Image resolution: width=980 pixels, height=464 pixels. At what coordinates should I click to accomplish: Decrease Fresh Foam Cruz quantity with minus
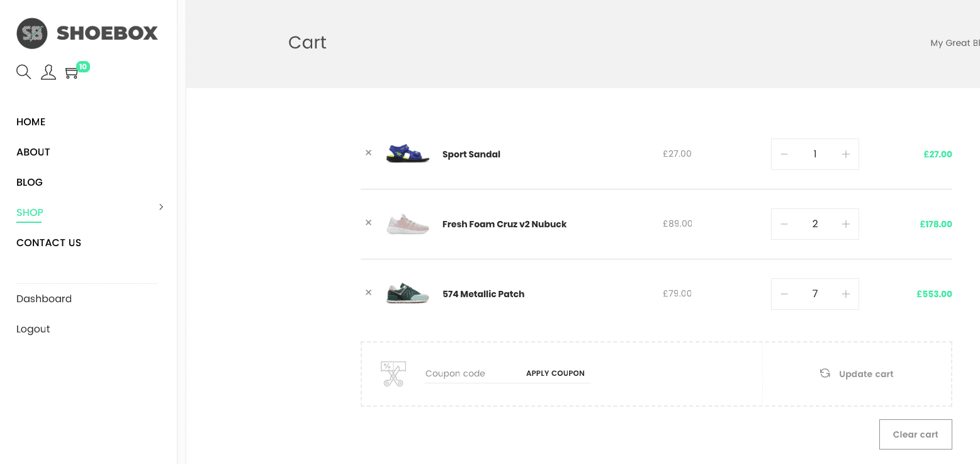tap(784, 224)
